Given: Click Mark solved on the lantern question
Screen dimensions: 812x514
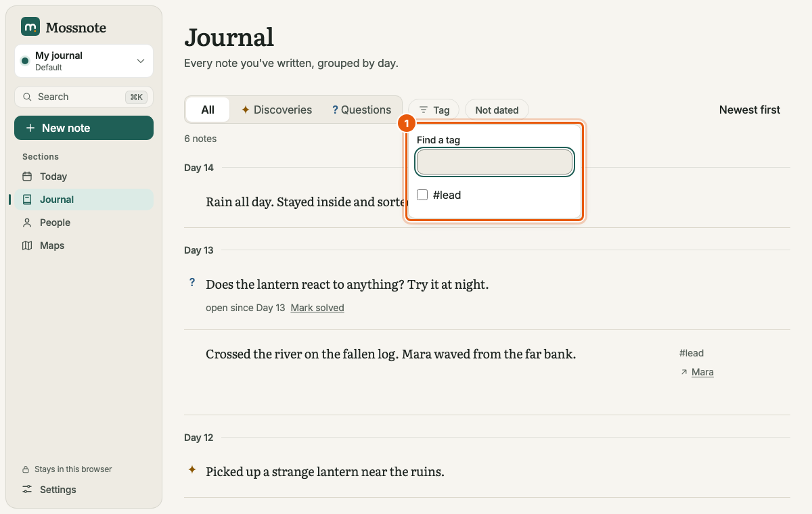Looking at the screenshot, I should [317, 308].
